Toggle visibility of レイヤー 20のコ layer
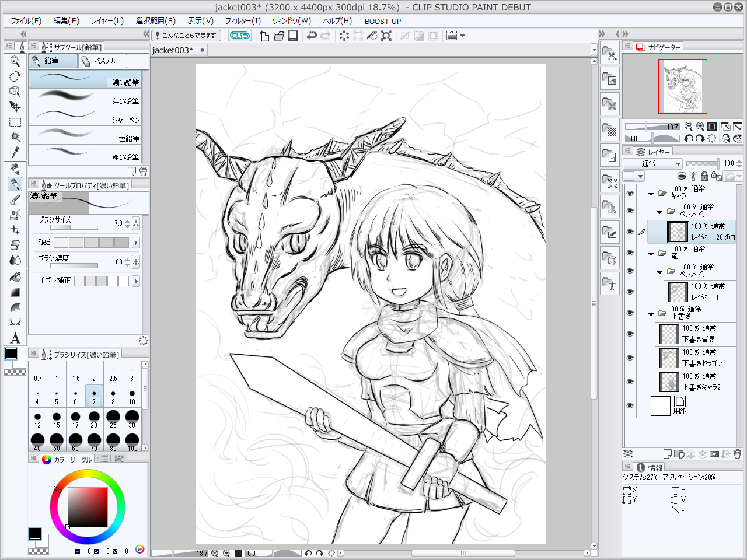 [630, 232]
